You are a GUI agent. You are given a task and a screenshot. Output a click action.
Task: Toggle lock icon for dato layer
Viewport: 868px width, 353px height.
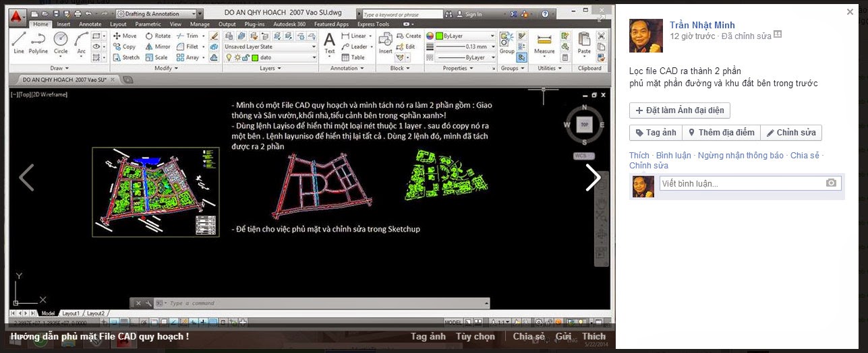click(246, 58)
